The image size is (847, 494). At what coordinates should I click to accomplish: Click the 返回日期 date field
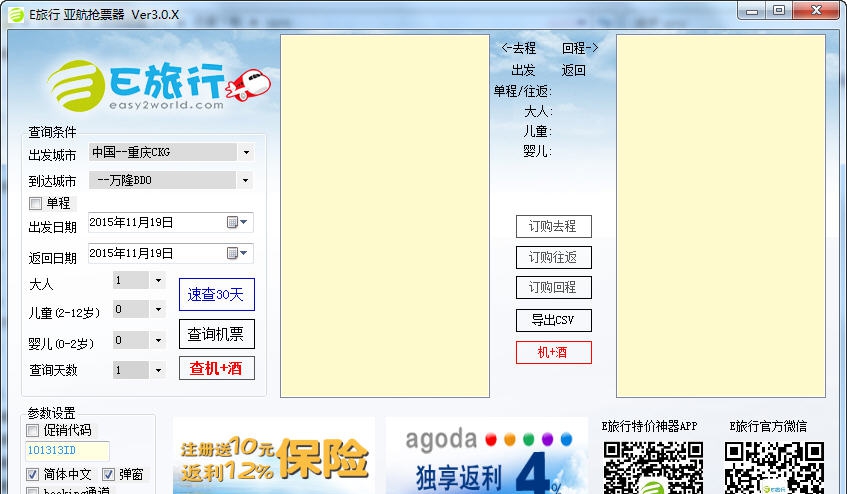point(171,253)
